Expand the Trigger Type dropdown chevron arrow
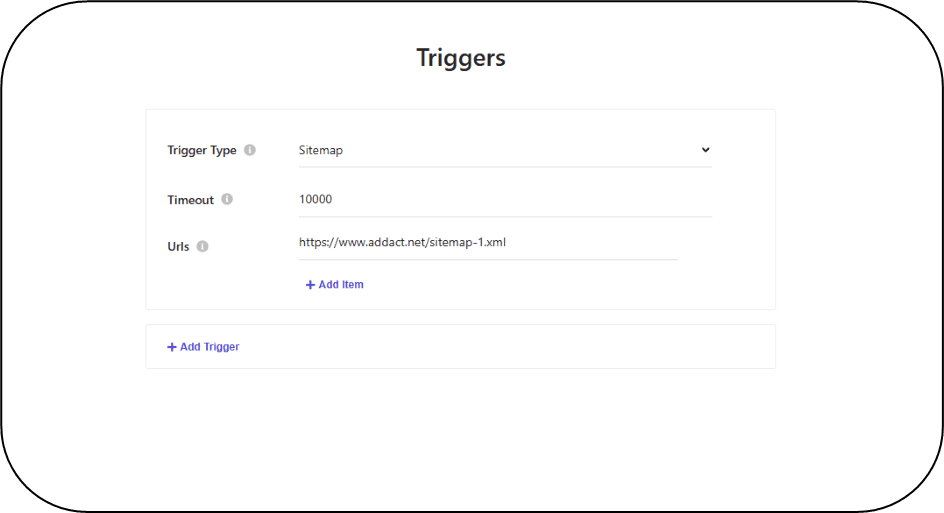 [705, 150]
